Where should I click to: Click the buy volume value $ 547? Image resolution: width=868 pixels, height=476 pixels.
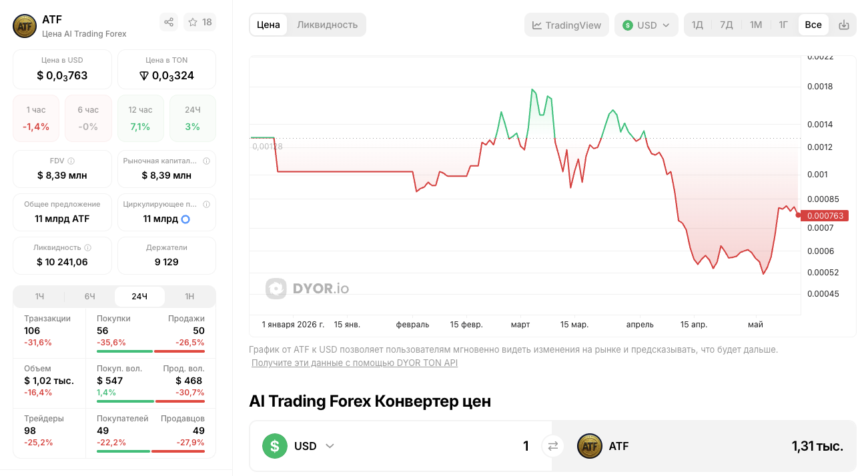pyautogui.click(x=109, y=381)
